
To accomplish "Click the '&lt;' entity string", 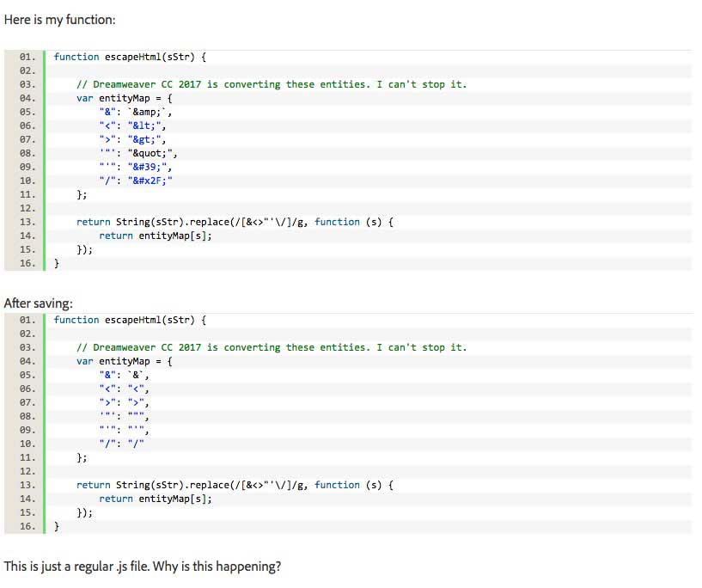I will 146,126.
